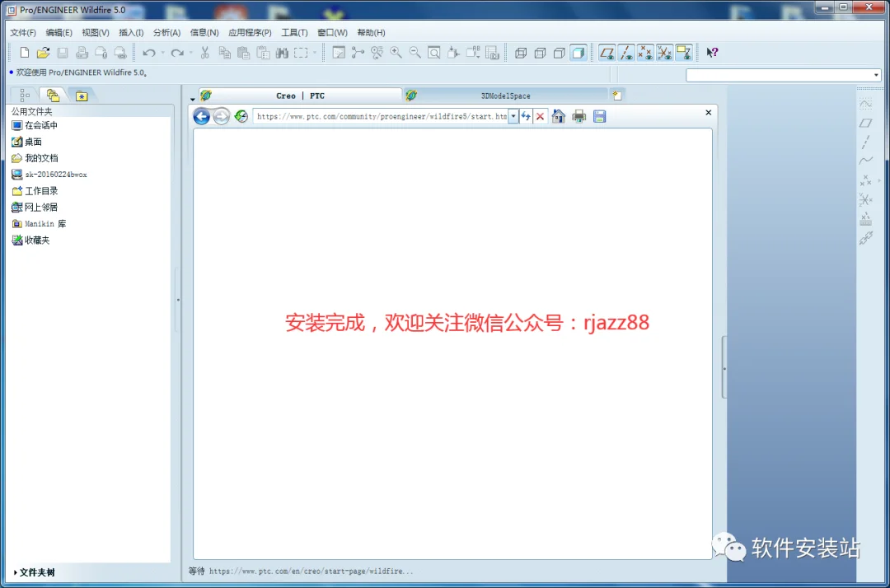
Task: Select wireframe display style icon
Action: coord(521,53)
